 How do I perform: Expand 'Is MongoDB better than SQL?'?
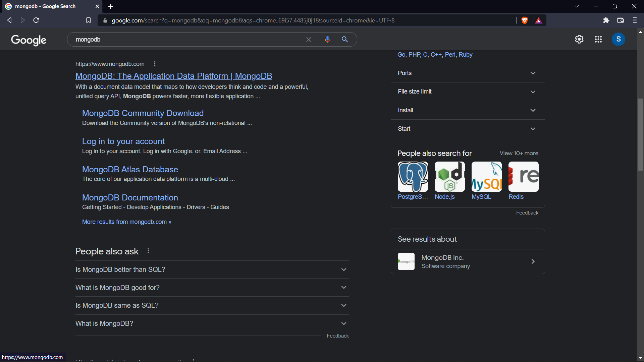pos(212,269)
